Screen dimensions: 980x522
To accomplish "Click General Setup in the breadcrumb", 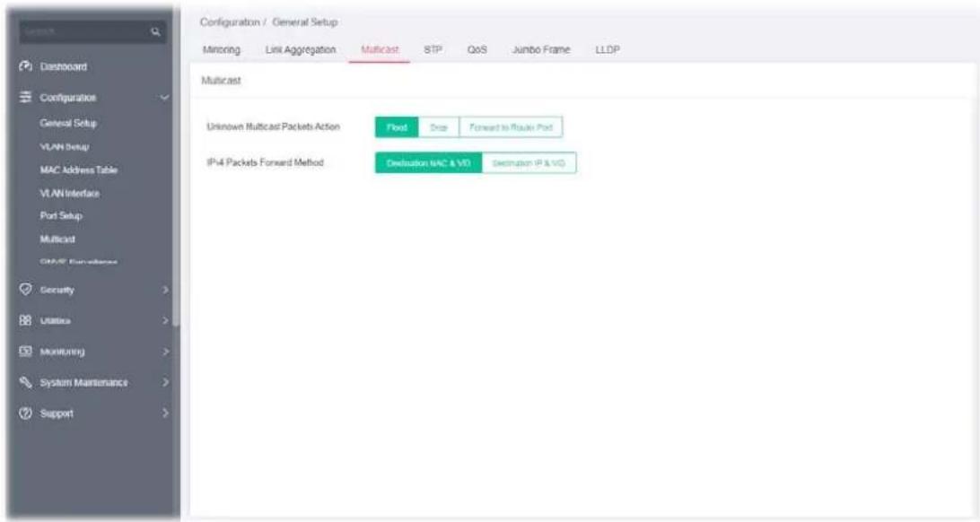I will [305, 22].
